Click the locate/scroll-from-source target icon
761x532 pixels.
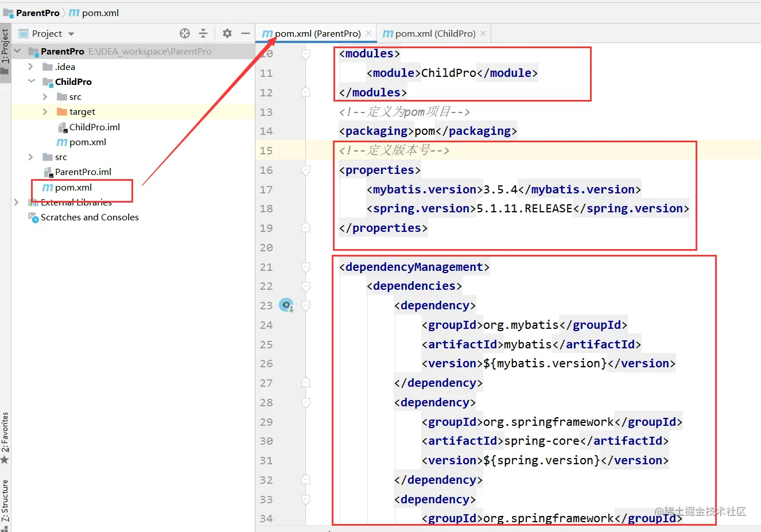(x=185, y=33)
